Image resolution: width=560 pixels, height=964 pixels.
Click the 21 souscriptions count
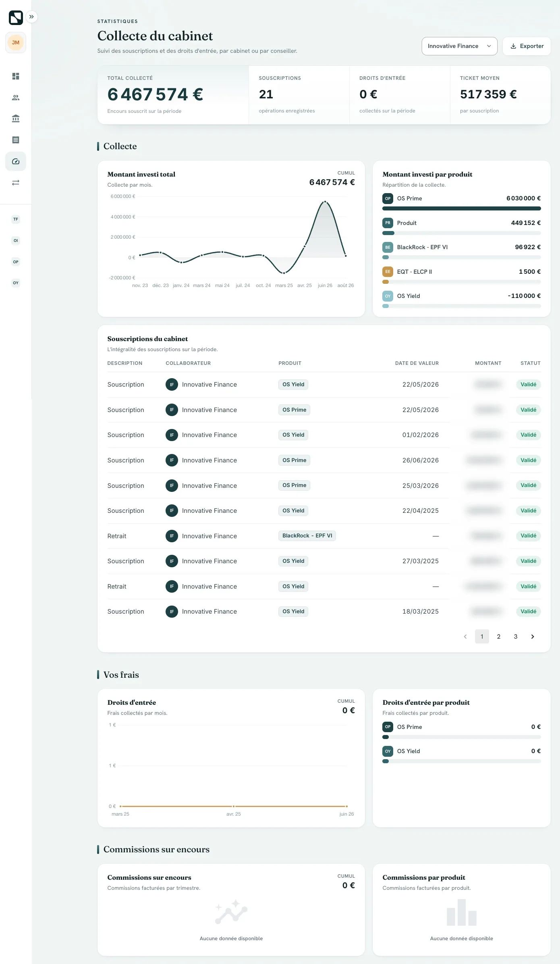click(266, 94)
